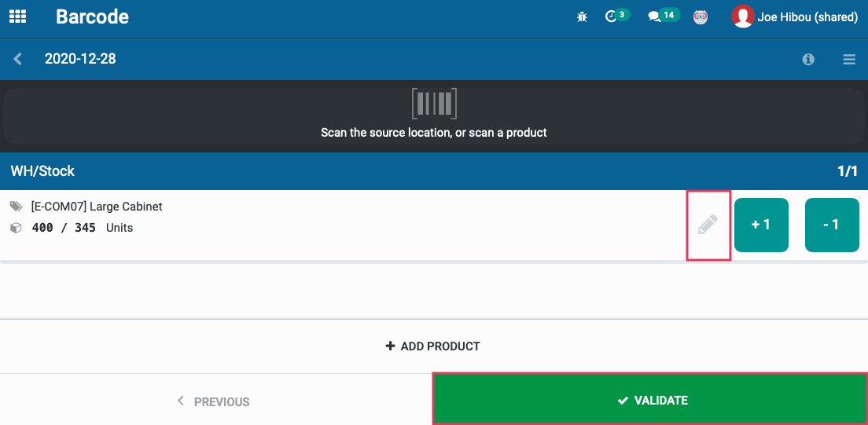This screenshot has width=868, height=425.
Task: Click the debug bug icon
Action: pos(582,17)
